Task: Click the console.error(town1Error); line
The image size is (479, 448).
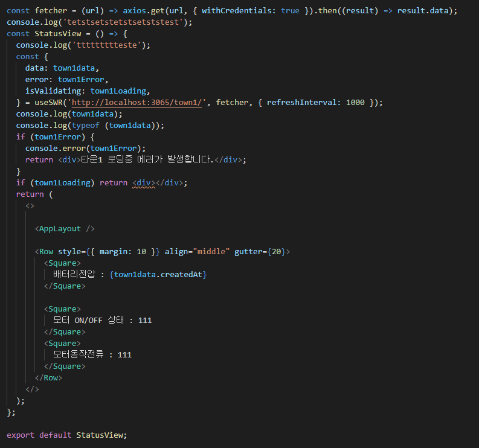Action: point(86,149)
